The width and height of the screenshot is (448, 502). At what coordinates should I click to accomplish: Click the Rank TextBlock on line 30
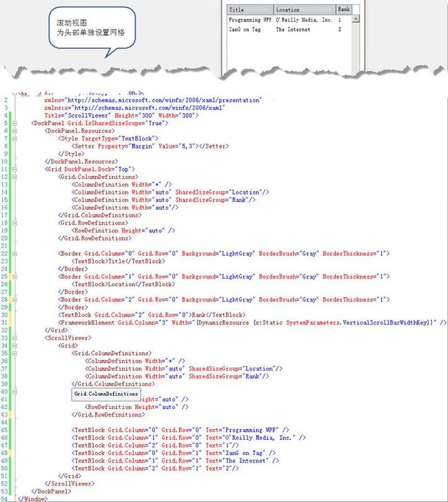click(152, 315)
